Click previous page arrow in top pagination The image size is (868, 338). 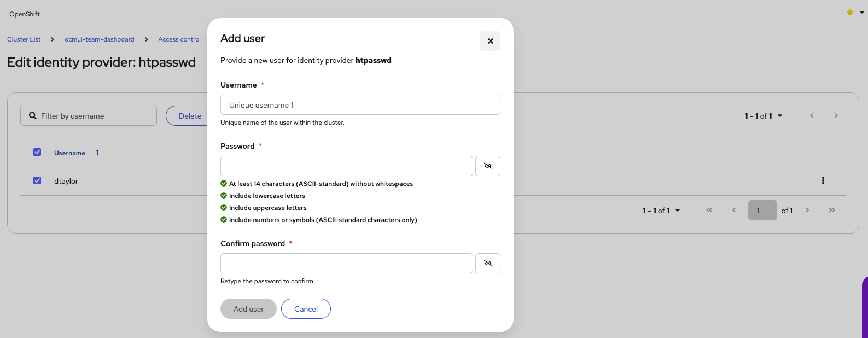click(x=812, y=116)
